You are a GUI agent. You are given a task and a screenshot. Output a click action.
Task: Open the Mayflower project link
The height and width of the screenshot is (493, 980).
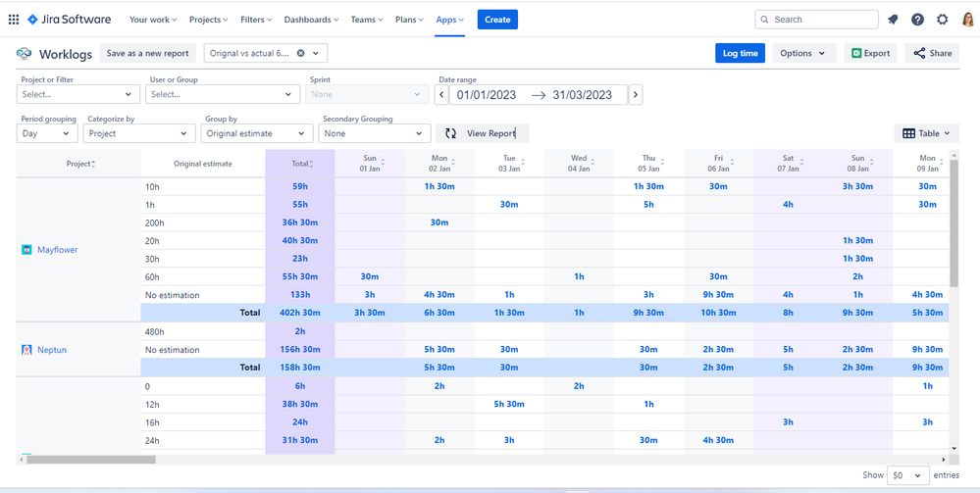point(57,250)
